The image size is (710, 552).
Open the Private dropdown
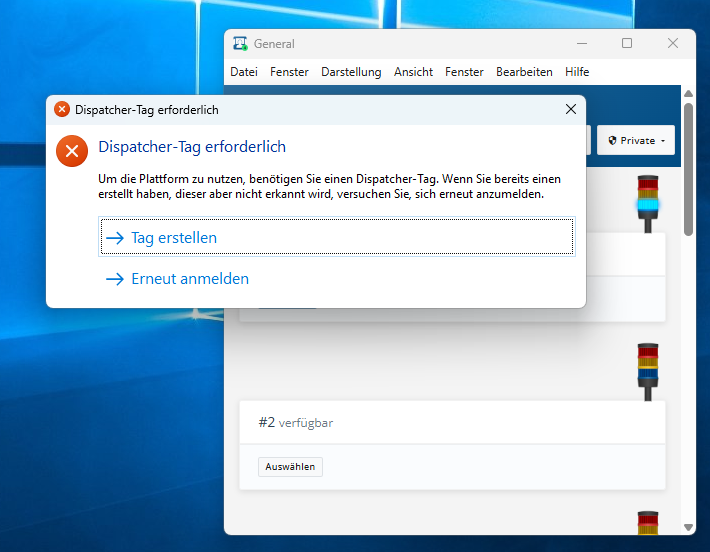[637, 141]
